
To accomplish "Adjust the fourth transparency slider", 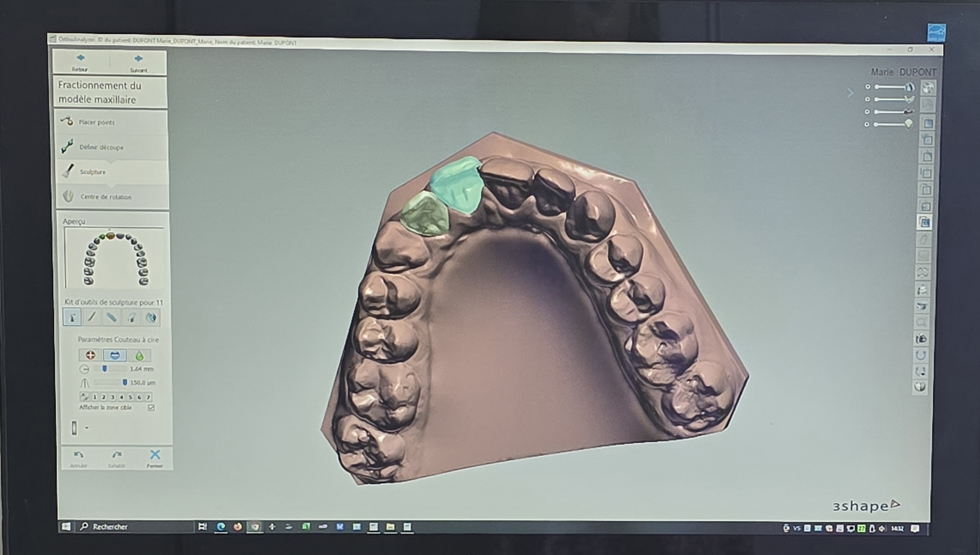I will coord(894,124).
